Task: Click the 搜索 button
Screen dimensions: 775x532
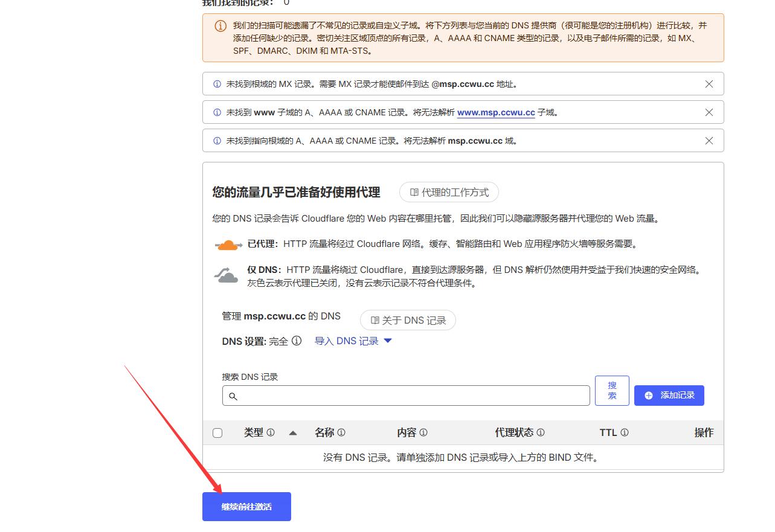Action: pos(612,391)
